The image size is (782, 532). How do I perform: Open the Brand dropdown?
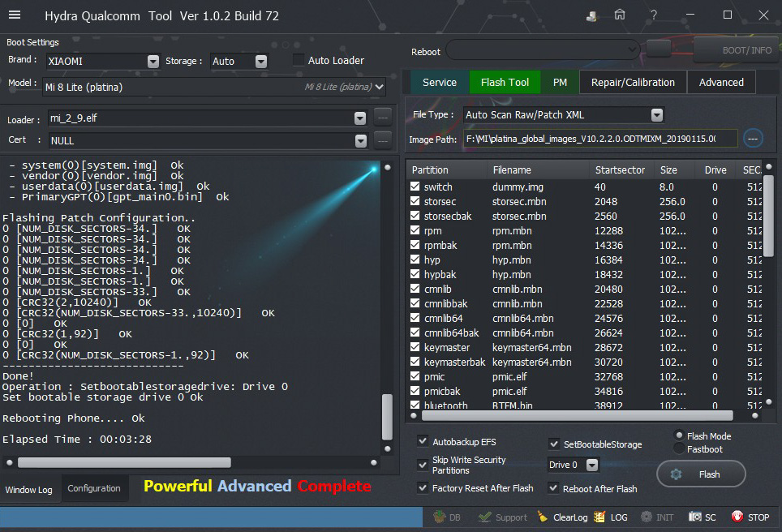click(x=153, y=61)
